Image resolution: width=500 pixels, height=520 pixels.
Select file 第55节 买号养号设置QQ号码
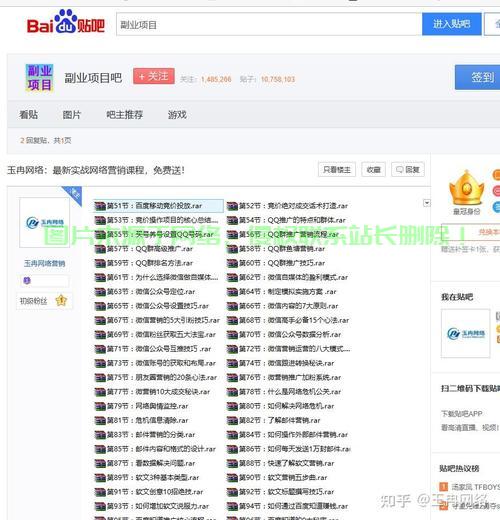154,235
